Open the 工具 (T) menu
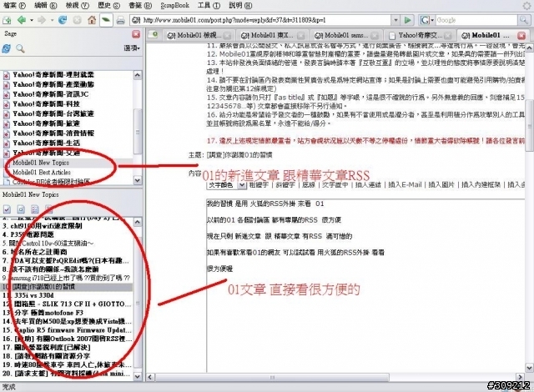 pos(209,6)
